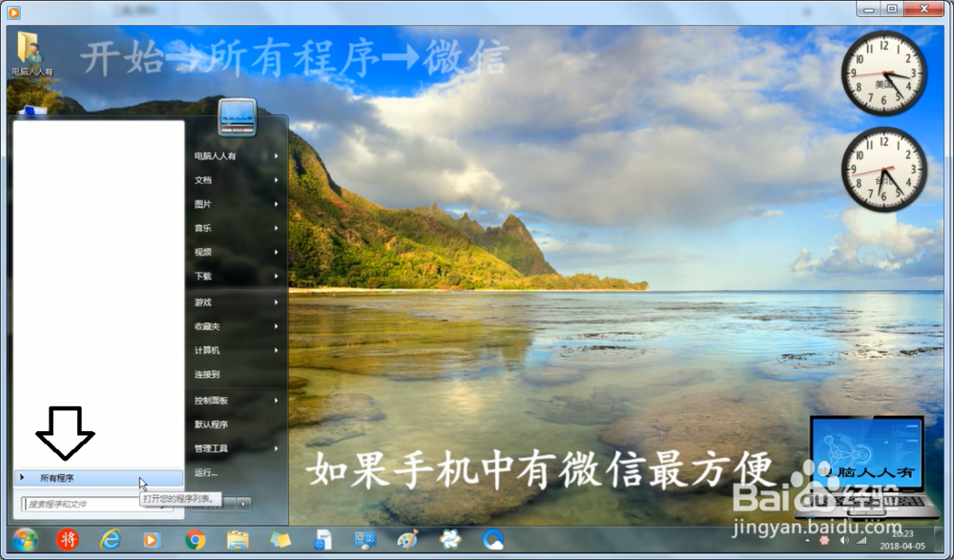Click the user account picture atop Start menu
Viewport: 954px width, 560px height.
238,117
